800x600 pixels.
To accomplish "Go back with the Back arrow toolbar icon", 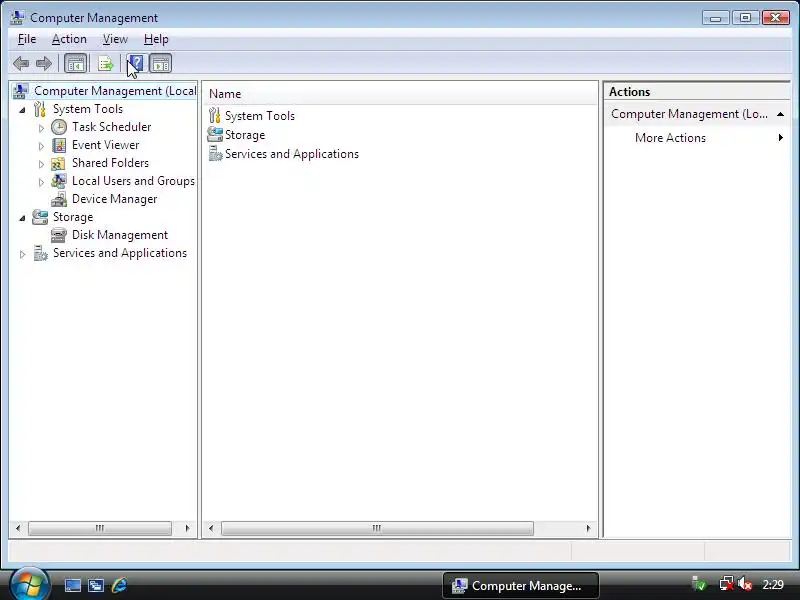I will [21, 64].
